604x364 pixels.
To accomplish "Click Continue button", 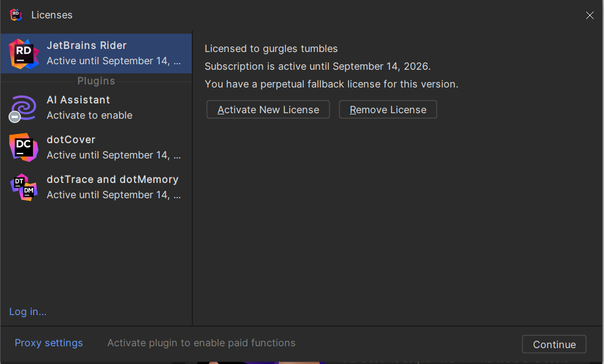I will [x=554, y=344].
